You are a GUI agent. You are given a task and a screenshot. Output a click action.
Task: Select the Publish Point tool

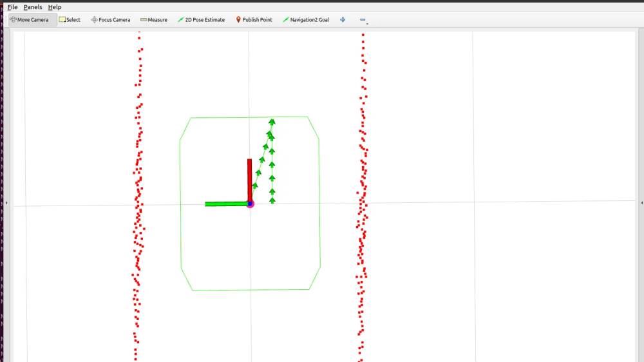(254, 20)
